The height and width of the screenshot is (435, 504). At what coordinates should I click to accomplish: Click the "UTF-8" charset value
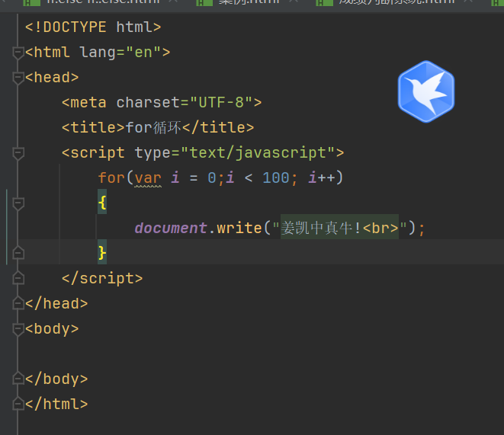point(221,102)
